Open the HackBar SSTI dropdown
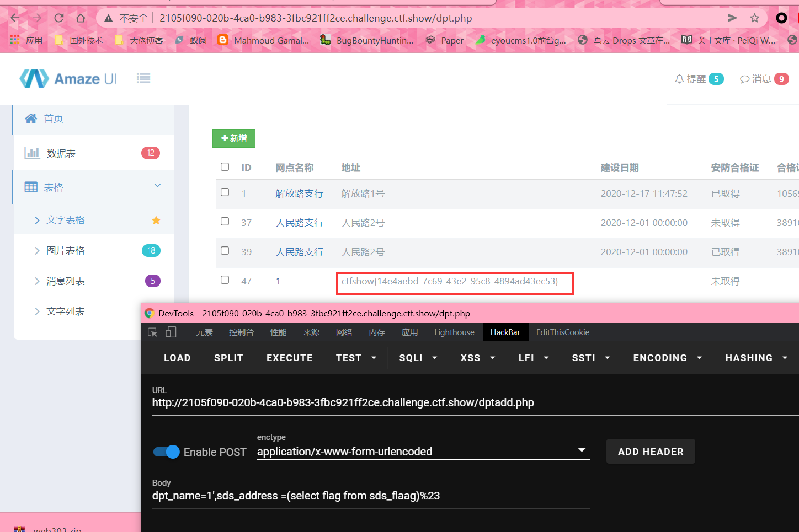The height and width of the screenshot is (532, 799). click(591, 358)
